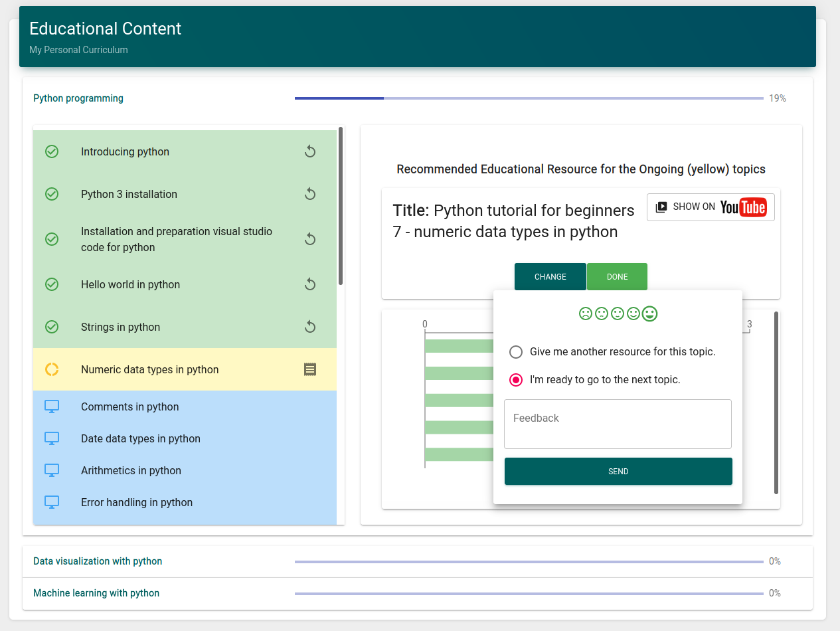Click SHOW ON YouTube button
The width and height of the screenshot is (840, 631).
711,207
